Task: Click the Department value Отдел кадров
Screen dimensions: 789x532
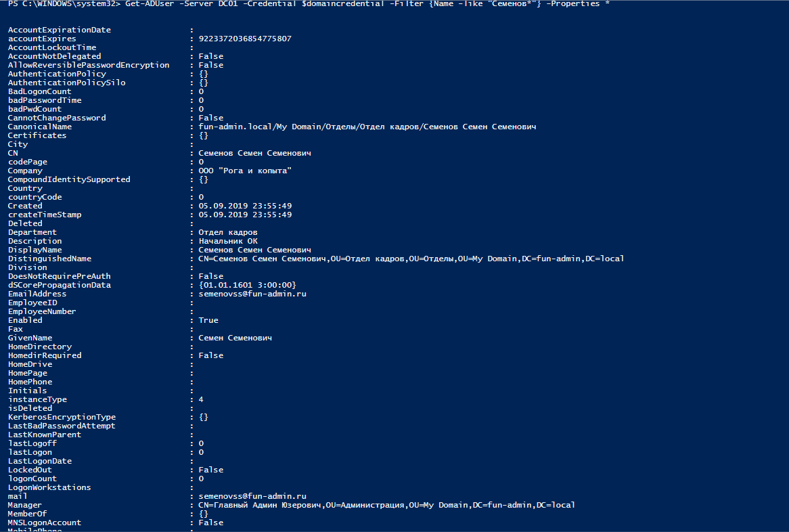Action: click(x=228, y=232)
